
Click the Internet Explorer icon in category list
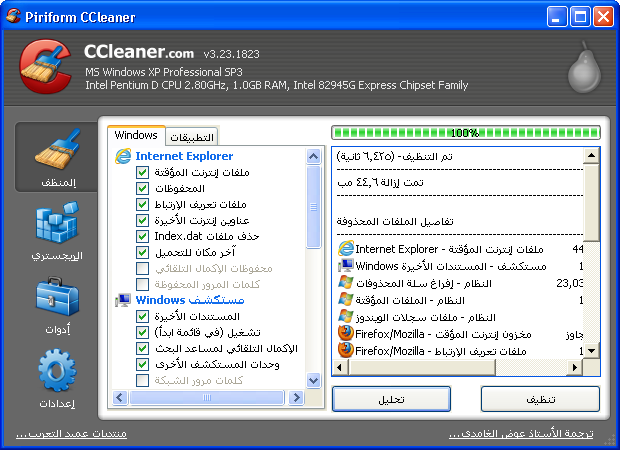click(123, 156)
